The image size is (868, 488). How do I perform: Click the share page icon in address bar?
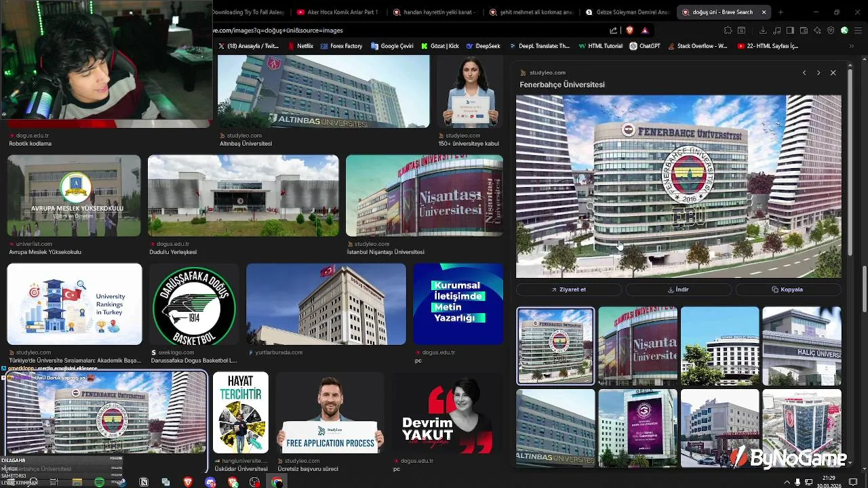(614, 30)
